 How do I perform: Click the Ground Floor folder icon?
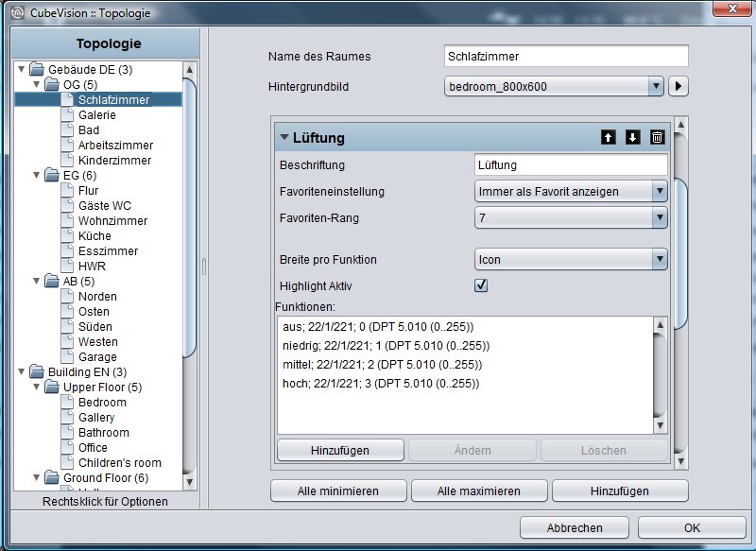click(52, 477)
